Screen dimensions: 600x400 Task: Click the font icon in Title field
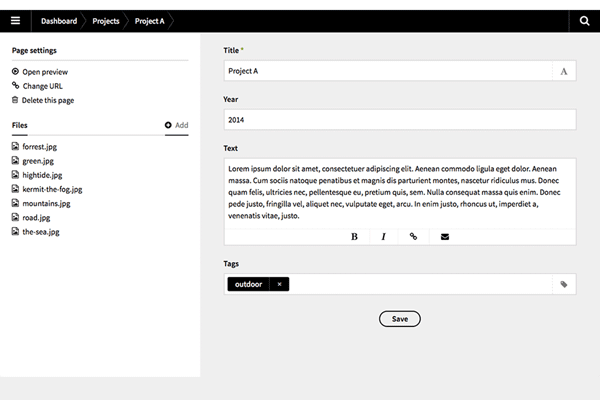tap(564, 71)
